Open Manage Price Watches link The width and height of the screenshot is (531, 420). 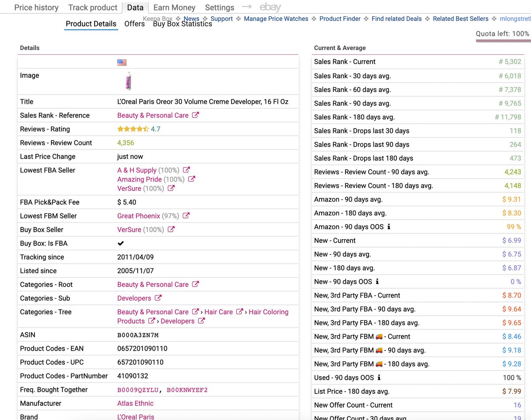[x=276, y=19]
